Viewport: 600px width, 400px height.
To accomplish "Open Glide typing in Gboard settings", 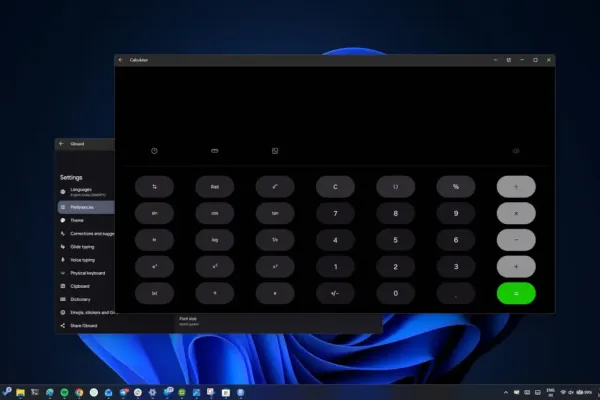I will point(86,247).
